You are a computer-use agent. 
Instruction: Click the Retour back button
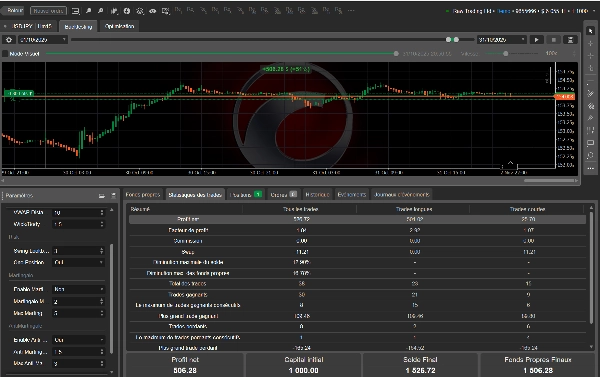(13, 10)
